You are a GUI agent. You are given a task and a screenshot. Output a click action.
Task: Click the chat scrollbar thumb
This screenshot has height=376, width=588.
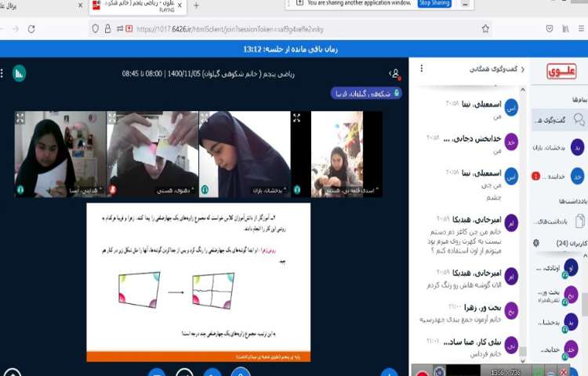click(523, 351)
